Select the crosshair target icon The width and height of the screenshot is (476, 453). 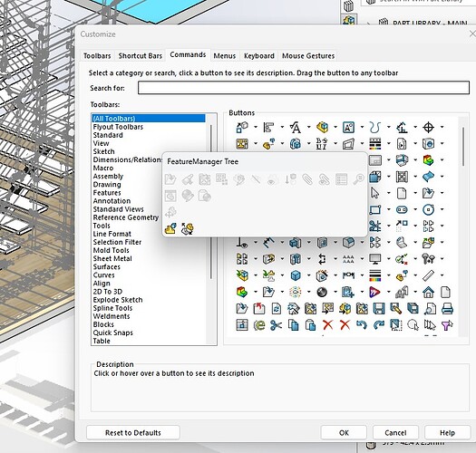(x=428, y=128)
